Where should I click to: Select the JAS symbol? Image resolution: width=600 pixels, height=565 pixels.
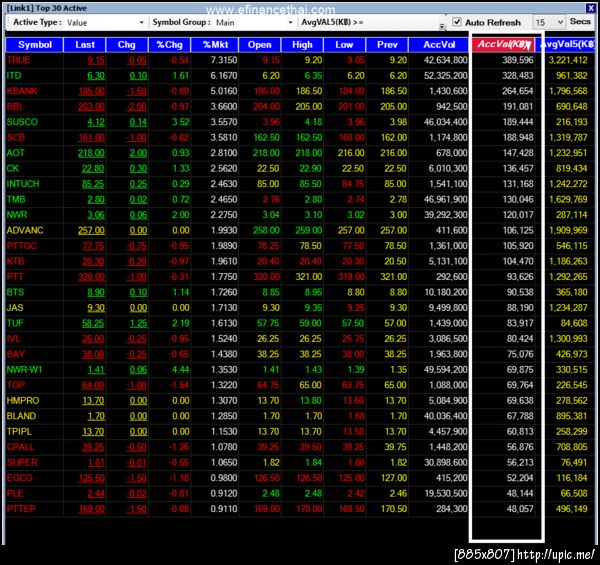point(15,308)
